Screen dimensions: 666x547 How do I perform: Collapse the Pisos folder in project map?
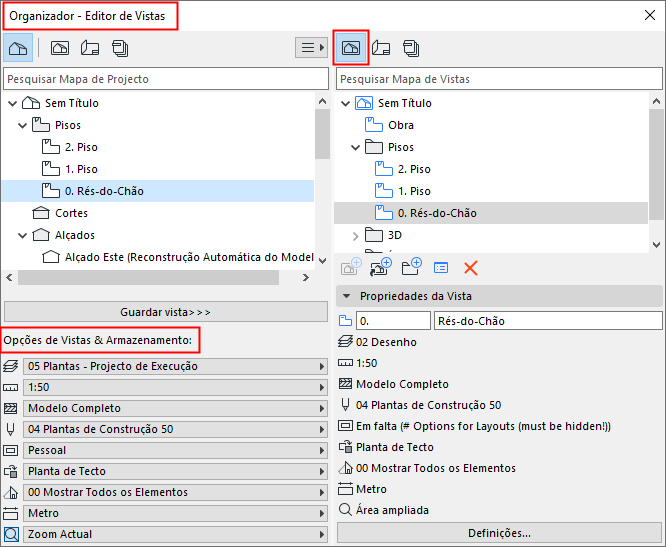23,125
